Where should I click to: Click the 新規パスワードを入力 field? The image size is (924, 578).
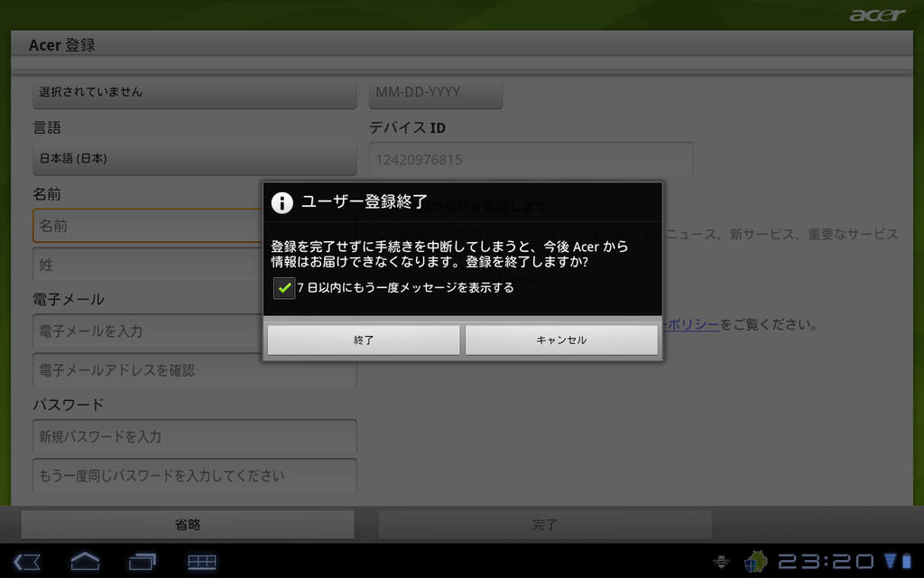click(195, 437)
